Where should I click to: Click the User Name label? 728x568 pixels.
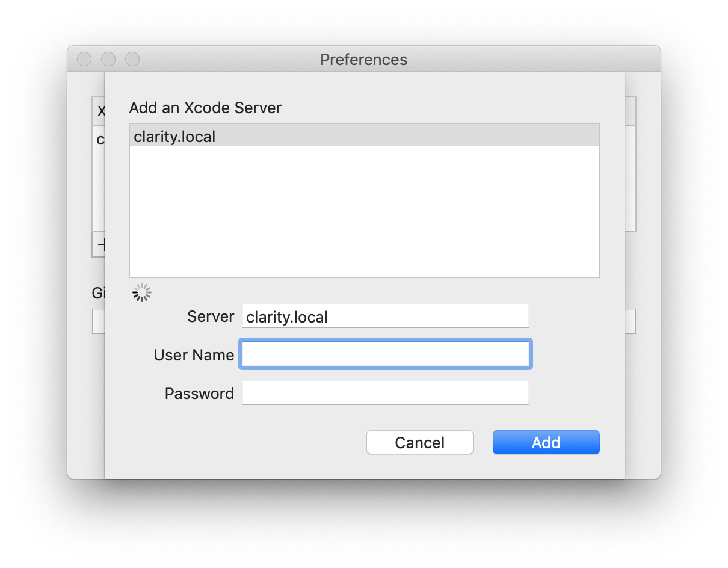(194, 354)
